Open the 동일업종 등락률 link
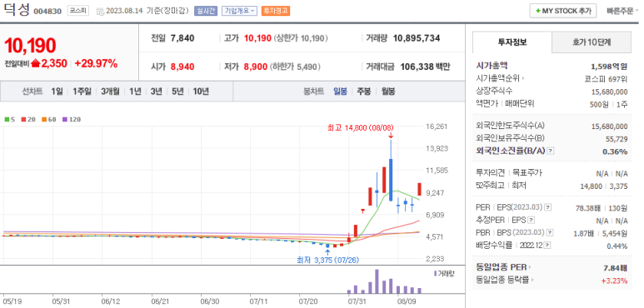The height and width of the screenshot is (308, 644). [506, 280]
